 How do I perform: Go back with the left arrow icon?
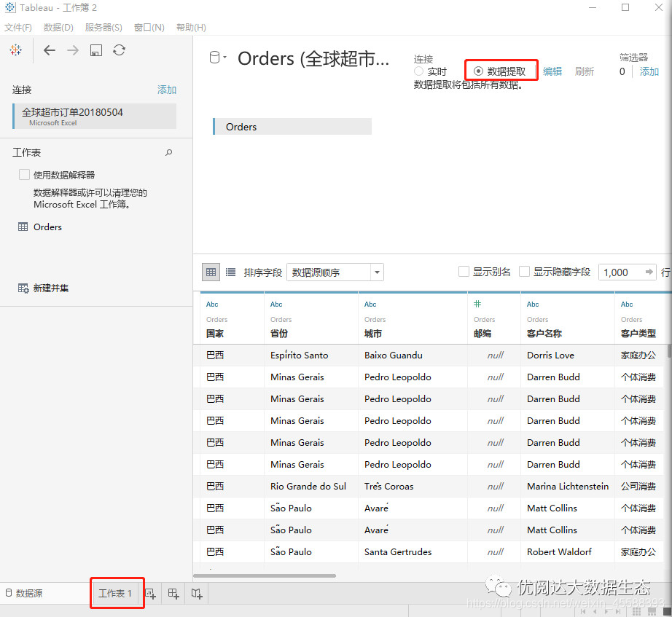click(x=50, y=50)
